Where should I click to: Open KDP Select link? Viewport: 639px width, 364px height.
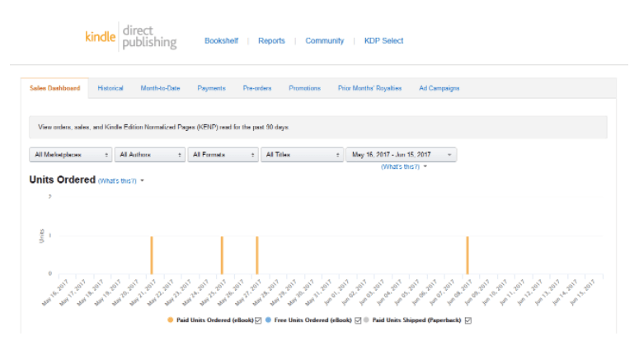click(x=383, y=40)
